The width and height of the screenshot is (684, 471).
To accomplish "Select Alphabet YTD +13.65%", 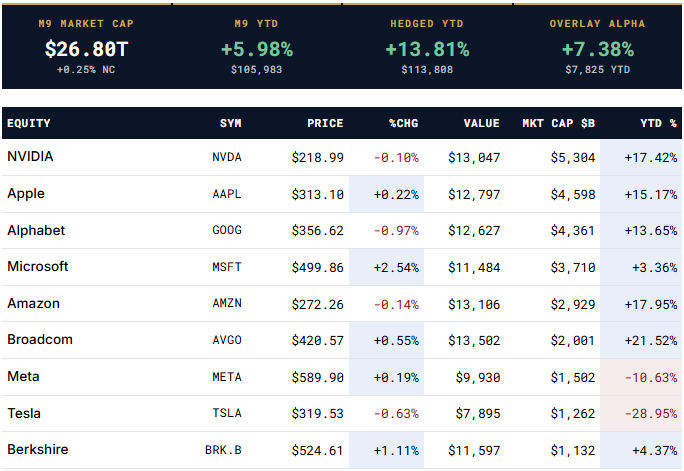I will [651, 231].
